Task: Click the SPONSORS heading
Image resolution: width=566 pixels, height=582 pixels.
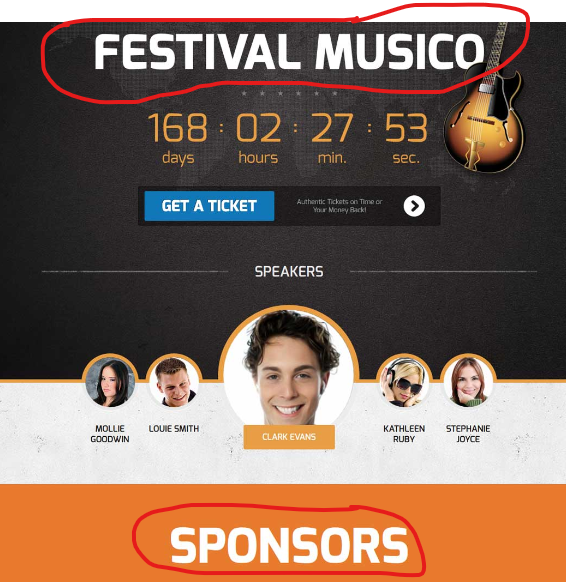Action: click(289, 546)
